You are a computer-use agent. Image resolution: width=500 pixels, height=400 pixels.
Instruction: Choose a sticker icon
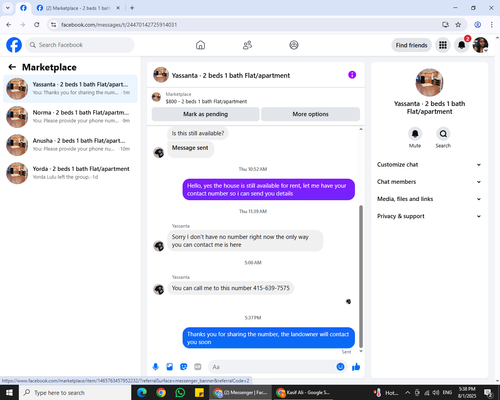(x=184, y=367)
